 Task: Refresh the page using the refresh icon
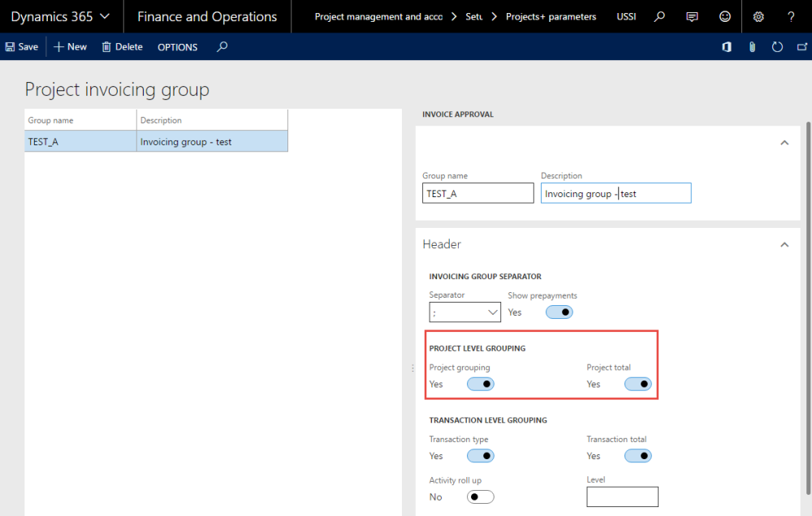[x=777, y=46]
